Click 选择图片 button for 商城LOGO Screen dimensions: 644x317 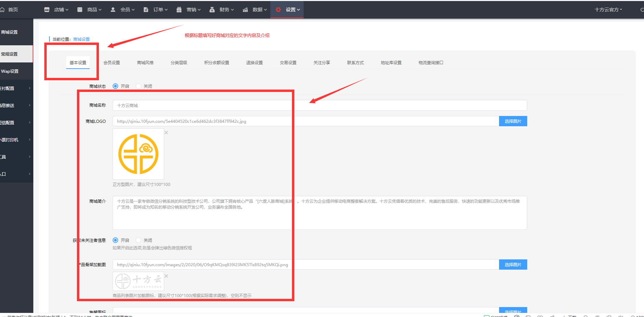click(x=513, y=121)
